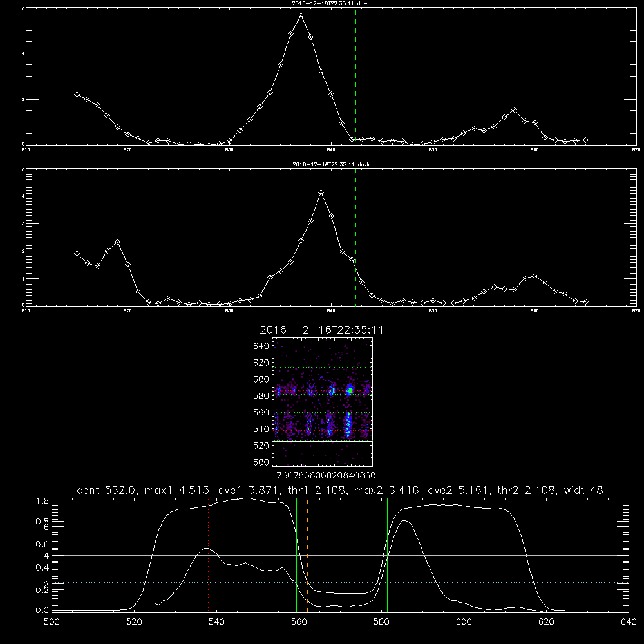Click the 0.6 label on bottom plot y-axis
The height and width of the screenshot is (644, 644).
[x=43, y=544]
